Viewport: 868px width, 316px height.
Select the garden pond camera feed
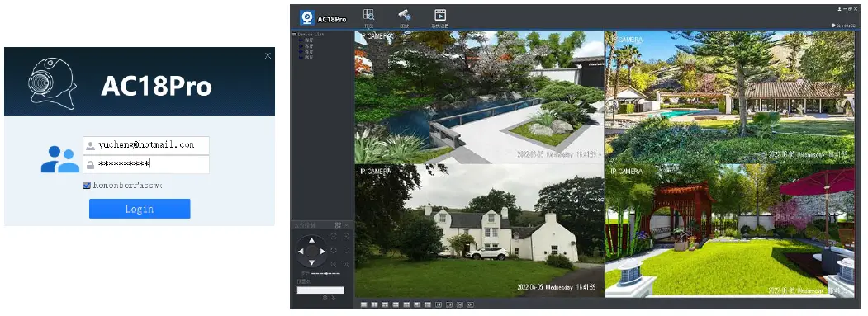coord(479,97)
